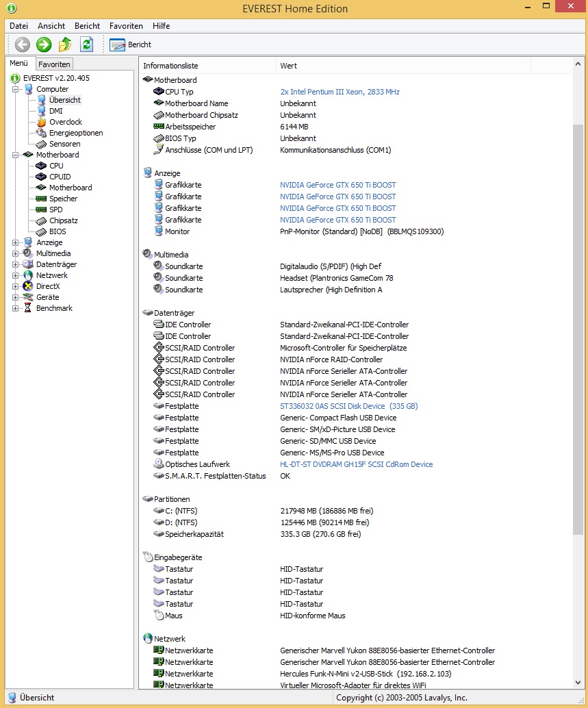Open the Favoriten menu
588x708 pixels.
click(x=126, y=26)
